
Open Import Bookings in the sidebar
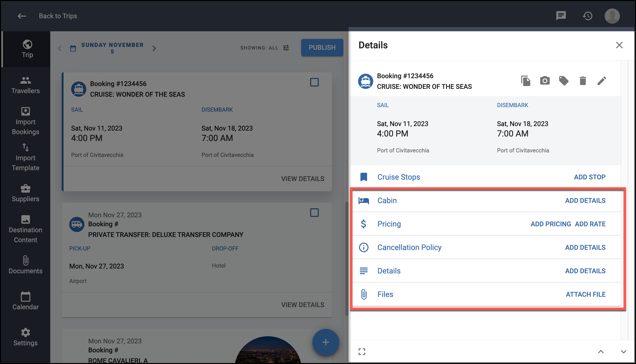pyautogui.click(x=26, y=121)
